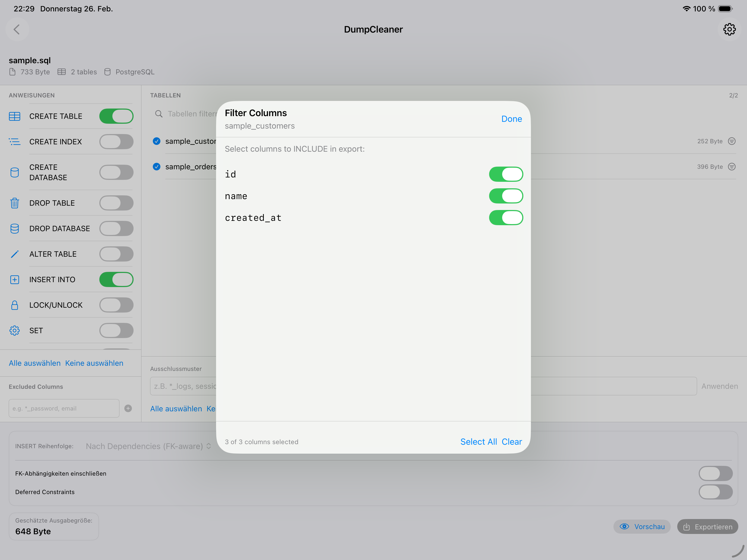Open column filter icon for sample_orders row
This screenshot has height=560, width=747.
(x=732, y=167)
